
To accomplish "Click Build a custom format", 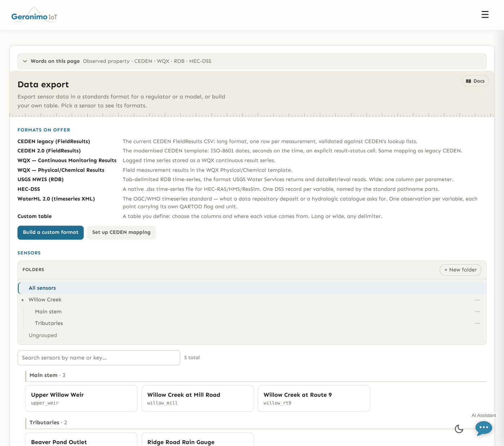I will coord(50,233).
